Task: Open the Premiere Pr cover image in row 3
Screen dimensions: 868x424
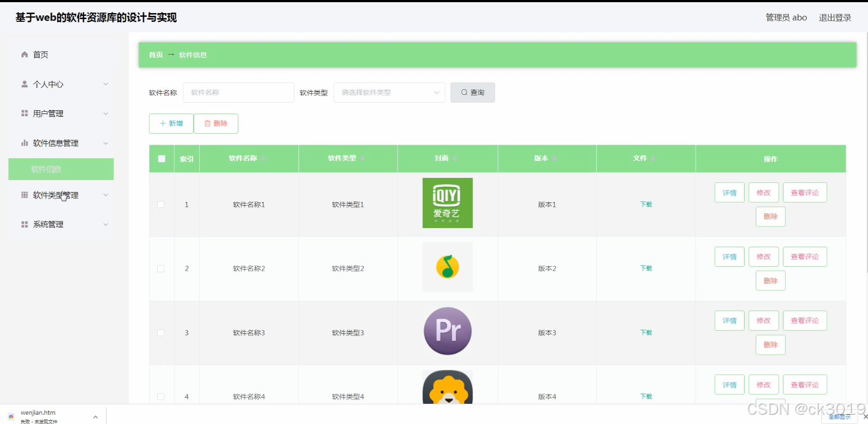Action: point(447,331)
